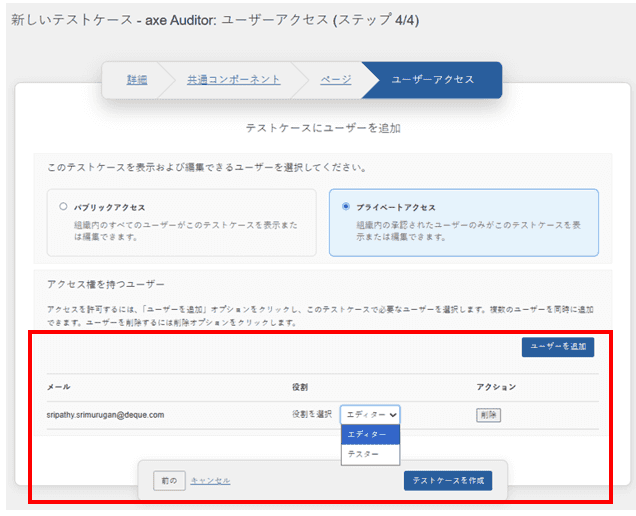636x516 pixels.
Task: Click the sripathy.srimurugan@deque.com email entry
Action: (x=105, y=414)
